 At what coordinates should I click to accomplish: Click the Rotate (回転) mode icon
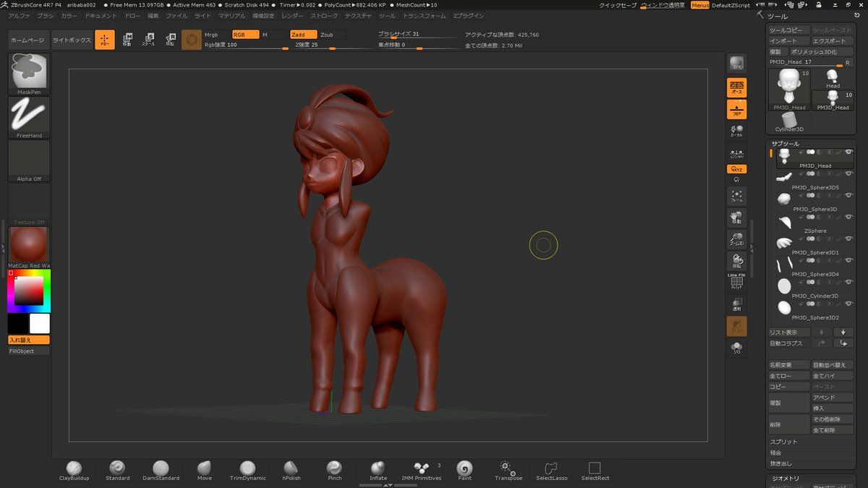(x=171, y=40)
